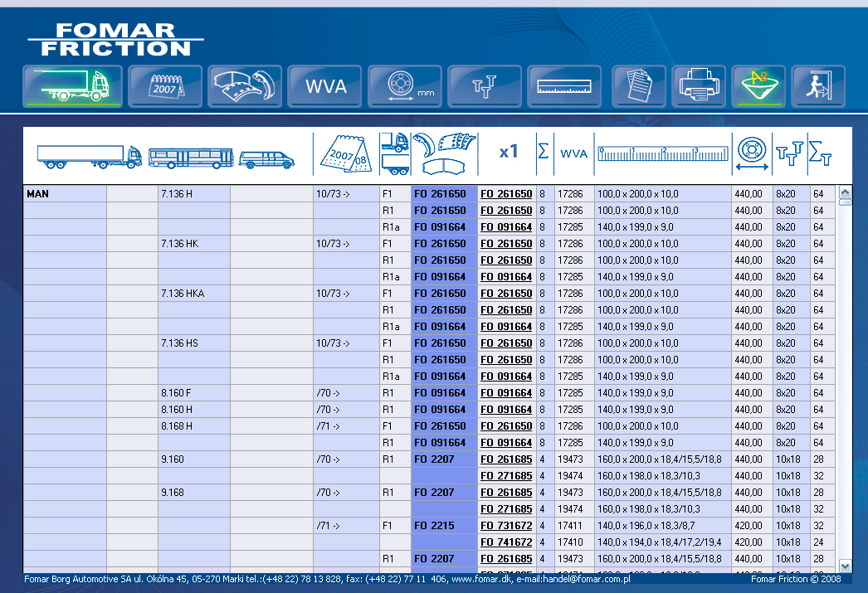
Task: Select model 8.168 H cell
Action: pos(193,426)
